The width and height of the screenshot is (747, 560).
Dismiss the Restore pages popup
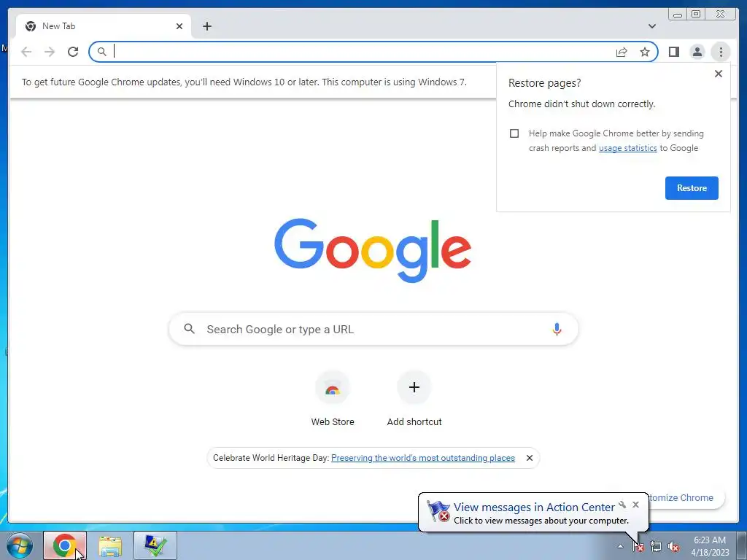coord(719,74)
